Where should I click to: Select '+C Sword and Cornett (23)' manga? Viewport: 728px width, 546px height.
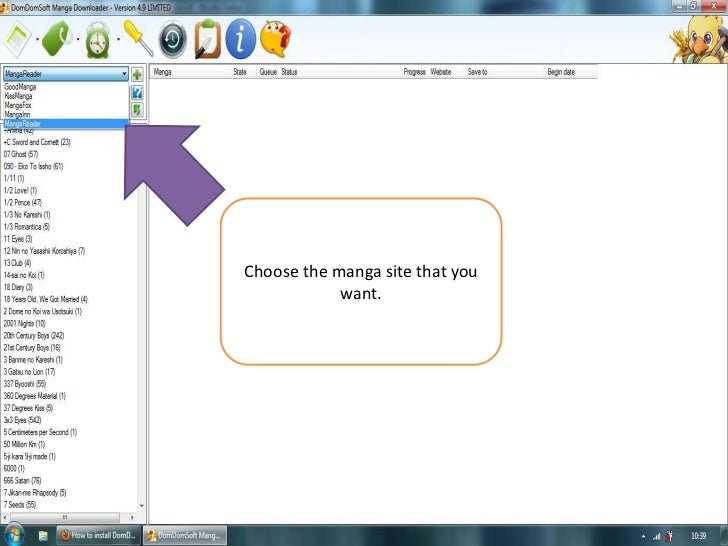click(x=37, y=142)
